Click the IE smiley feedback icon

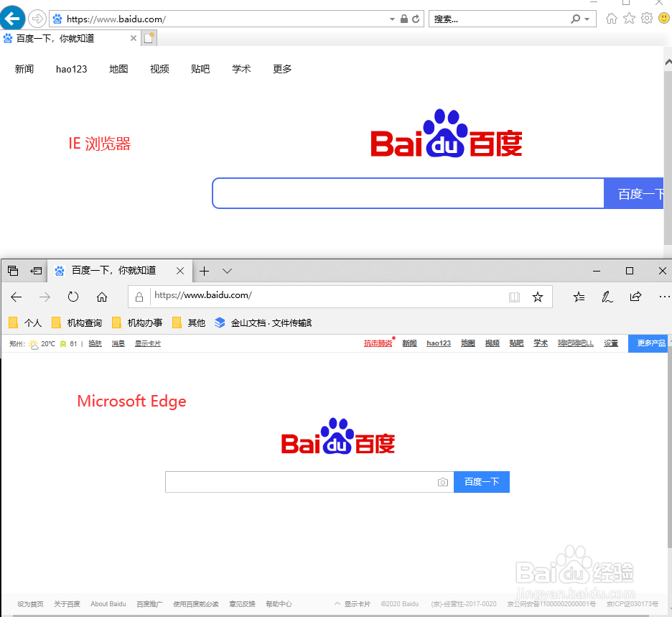coord(664,19)
